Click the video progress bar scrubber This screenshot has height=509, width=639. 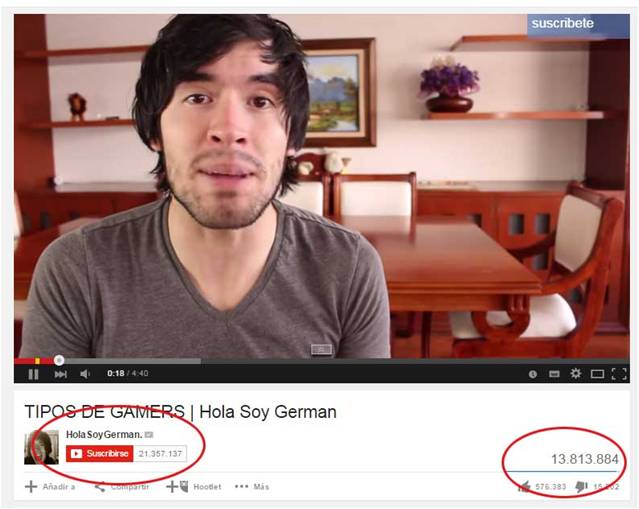click(x=59, y=360)
